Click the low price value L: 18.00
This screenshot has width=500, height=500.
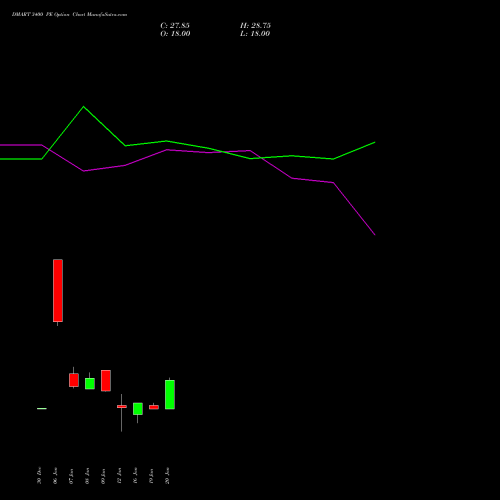(x=255, y=34)
